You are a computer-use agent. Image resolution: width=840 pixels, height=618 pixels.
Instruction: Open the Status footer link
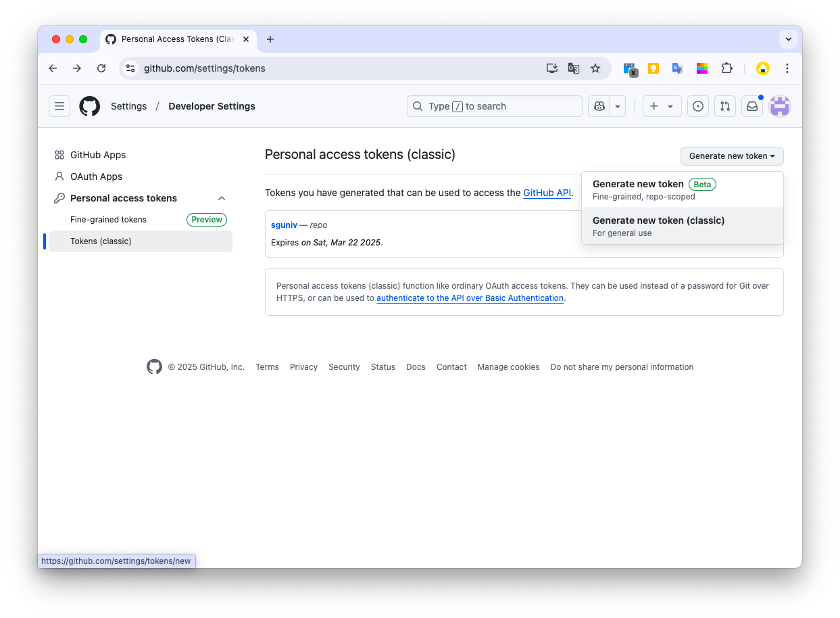click(382, 367)
